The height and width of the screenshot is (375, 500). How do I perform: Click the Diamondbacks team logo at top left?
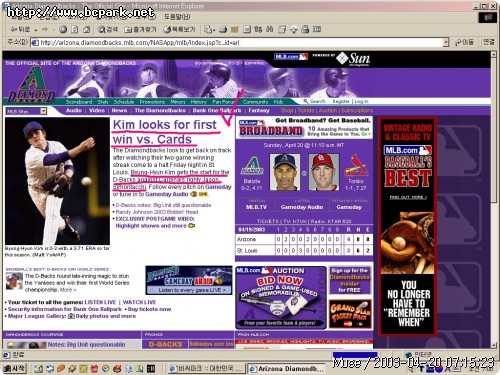click(31, 85)
